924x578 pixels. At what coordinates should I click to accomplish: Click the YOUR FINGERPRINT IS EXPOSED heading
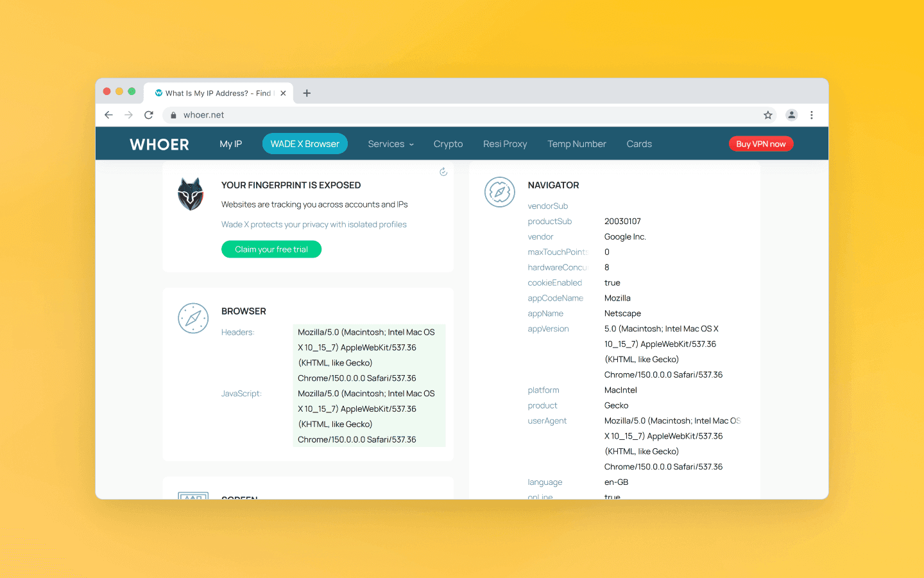coord(291,185)
